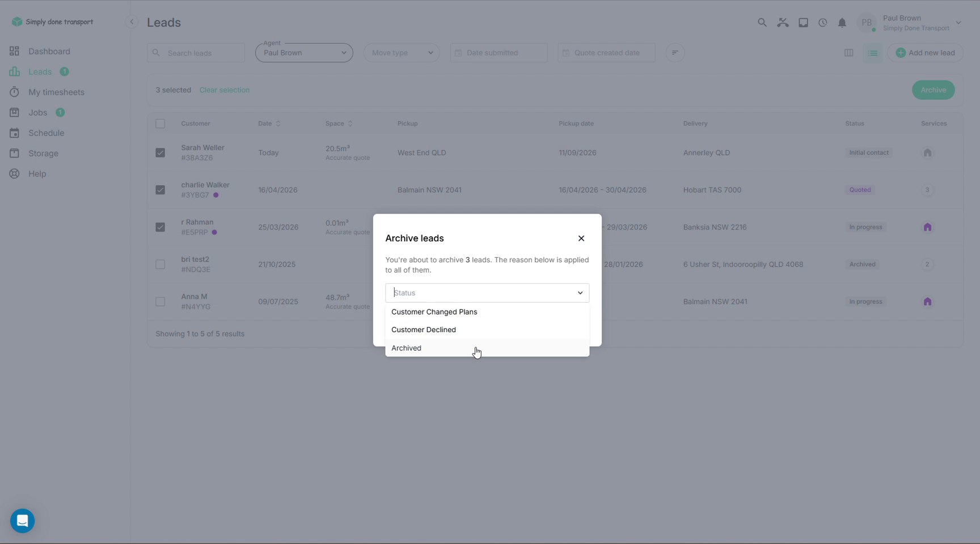Open the Status dropdown in Archive leads
This screenshot has height=544, width=980.
(487, 293)
